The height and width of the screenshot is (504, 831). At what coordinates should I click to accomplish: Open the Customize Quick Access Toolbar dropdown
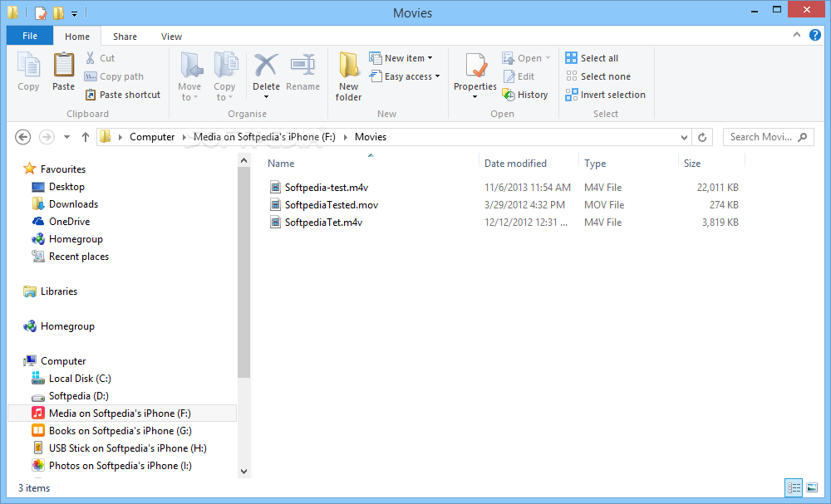75,13
